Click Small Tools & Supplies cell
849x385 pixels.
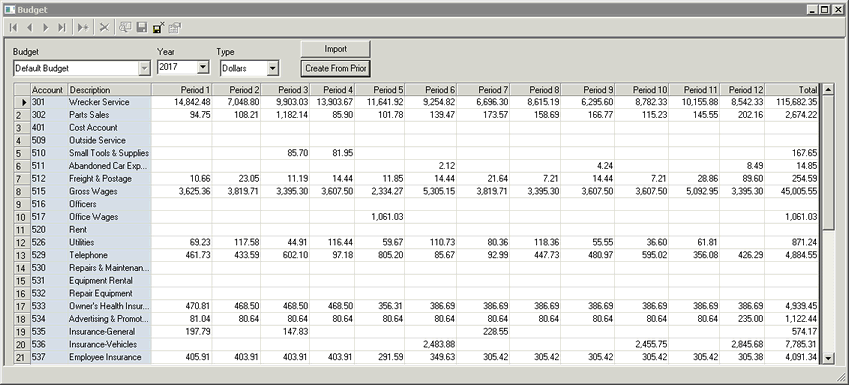point(109,153)
